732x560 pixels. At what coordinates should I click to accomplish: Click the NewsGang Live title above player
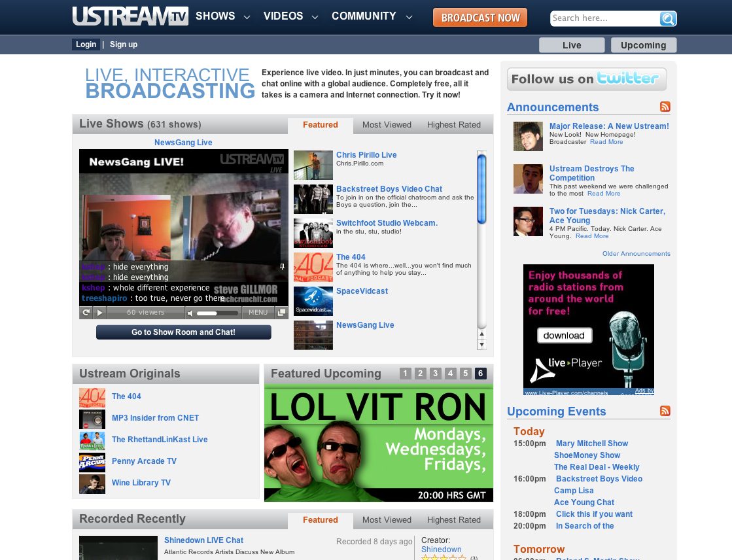pos(183,143)
